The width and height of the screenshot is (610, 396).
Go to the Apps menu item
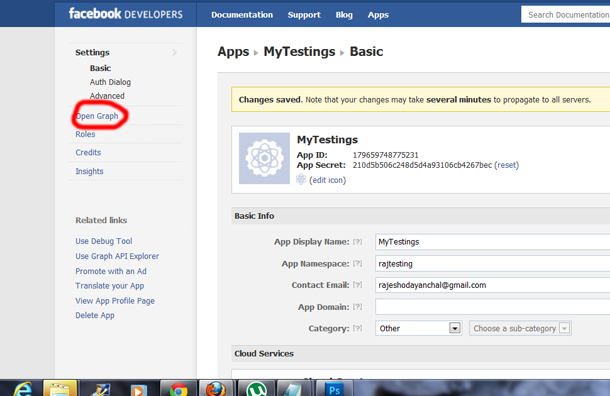pos(378,15)
